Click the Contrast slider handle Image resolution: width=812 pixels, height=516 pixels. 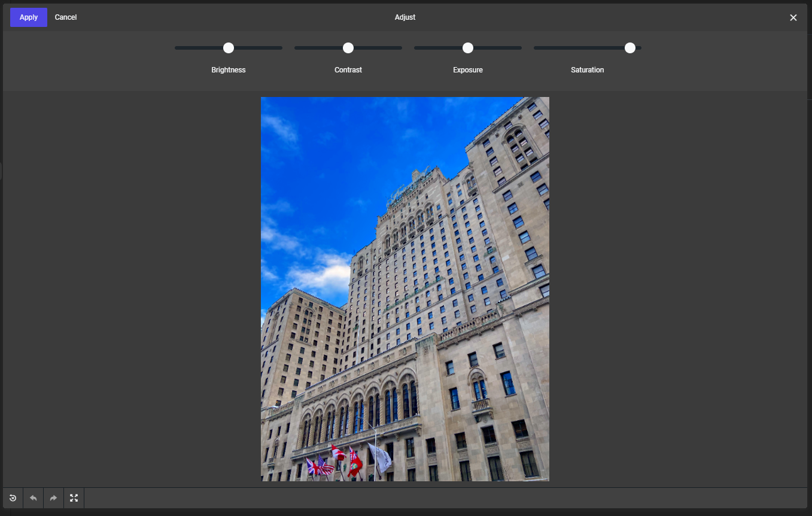click(x=348, y=48)
